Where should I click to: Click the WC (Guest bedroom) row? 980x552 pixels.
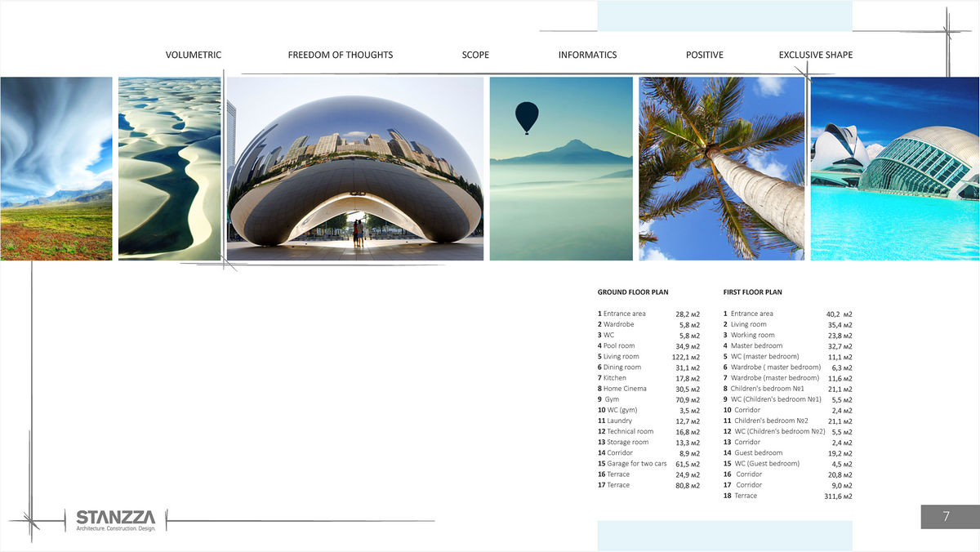787,464
